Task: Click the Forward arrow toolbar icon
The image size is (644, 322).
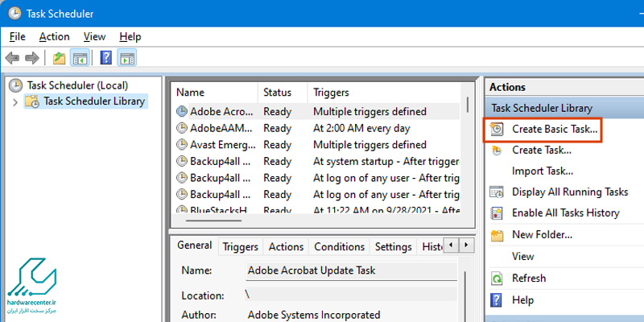Action: click(x=32, y=58)
